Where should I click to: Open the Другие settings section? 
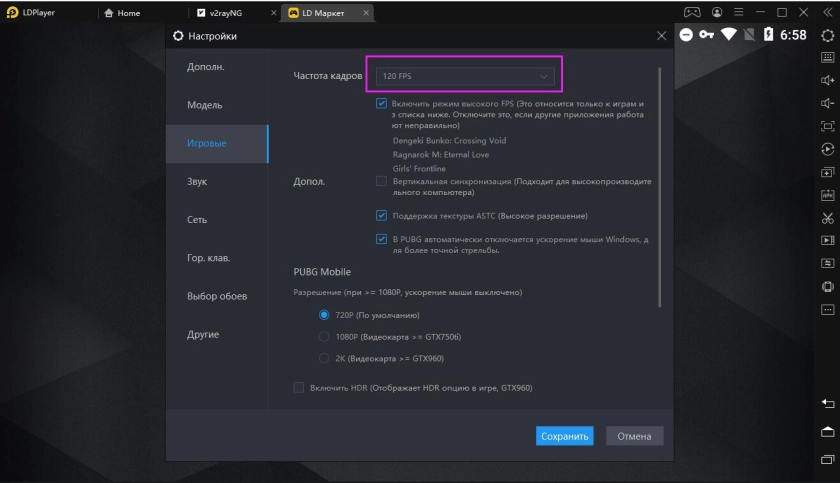(217, 334)
